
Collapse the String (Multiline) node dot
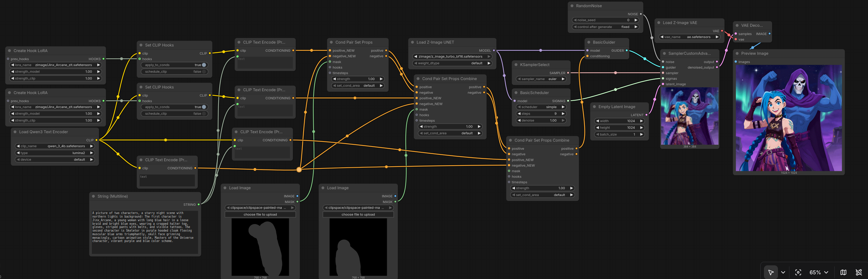tap(94, 196)
